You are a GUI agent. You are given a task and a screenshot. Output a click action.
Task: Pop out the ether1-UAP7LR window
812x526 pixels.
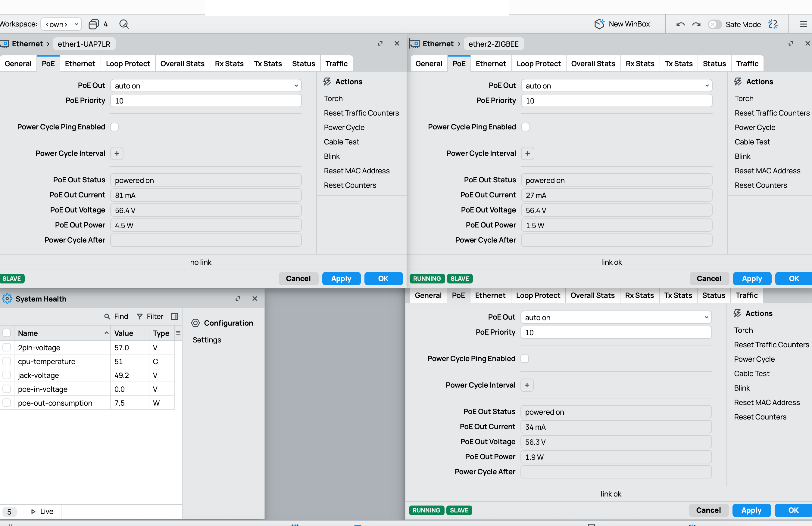(x=380, y=44)
